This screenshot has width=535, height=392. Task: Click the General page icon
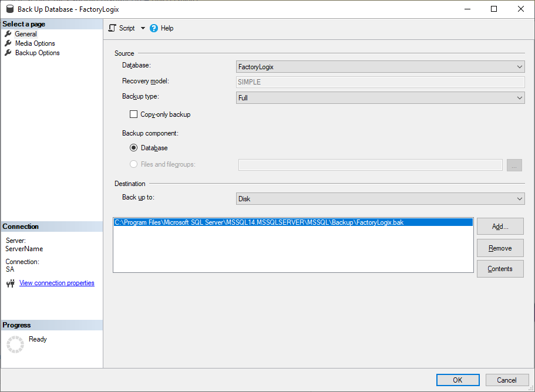point(8,33)
